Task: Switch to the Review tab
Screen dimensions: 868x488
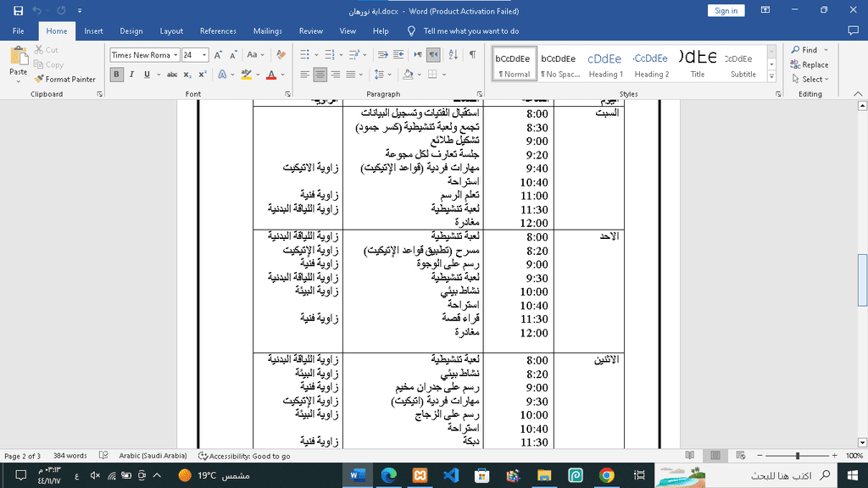Action: [310, 31]
